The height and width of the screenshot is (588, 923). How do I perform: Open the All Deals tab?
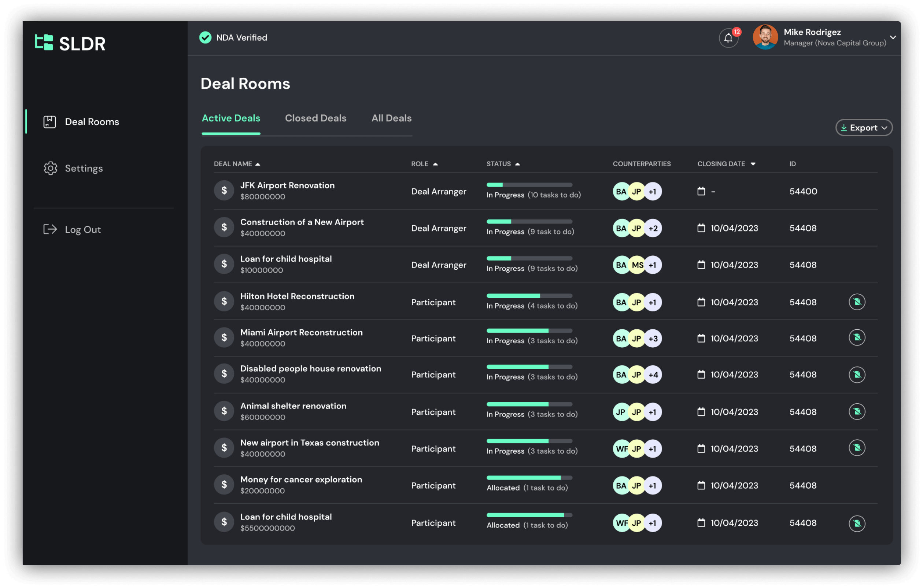(391, 118)
